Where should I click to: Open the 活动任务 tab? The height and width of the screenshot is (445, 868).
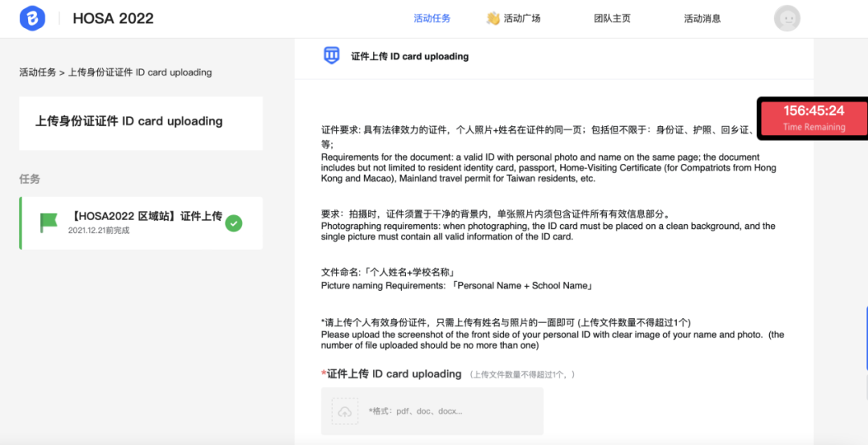tap(432, 18)
